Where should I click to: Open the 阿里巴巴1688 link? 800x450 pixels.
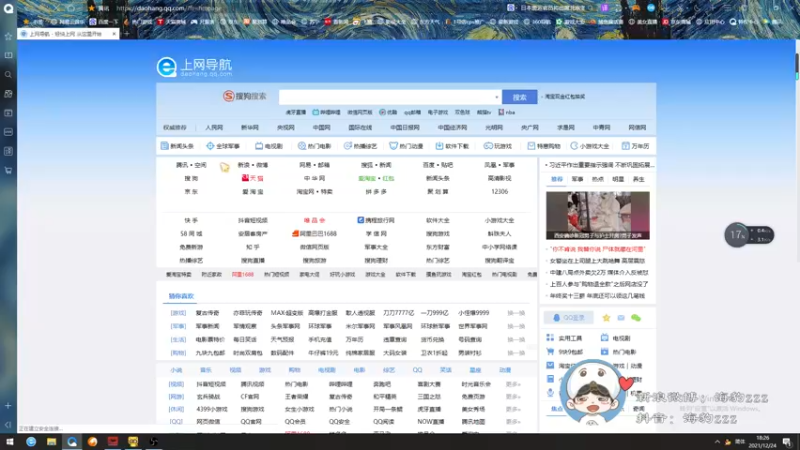pyautogui.click(x=314, y=234)
